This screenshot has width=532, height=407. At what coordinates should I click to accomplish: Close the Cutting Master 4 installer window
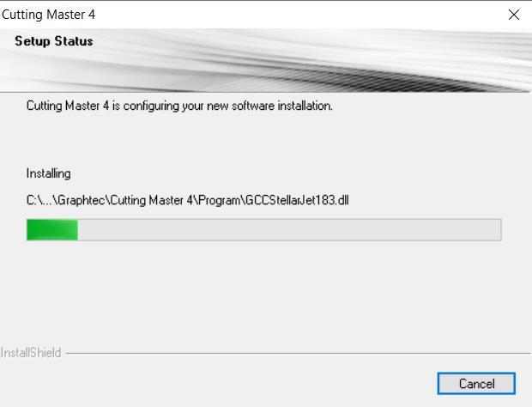pos(514,15)
